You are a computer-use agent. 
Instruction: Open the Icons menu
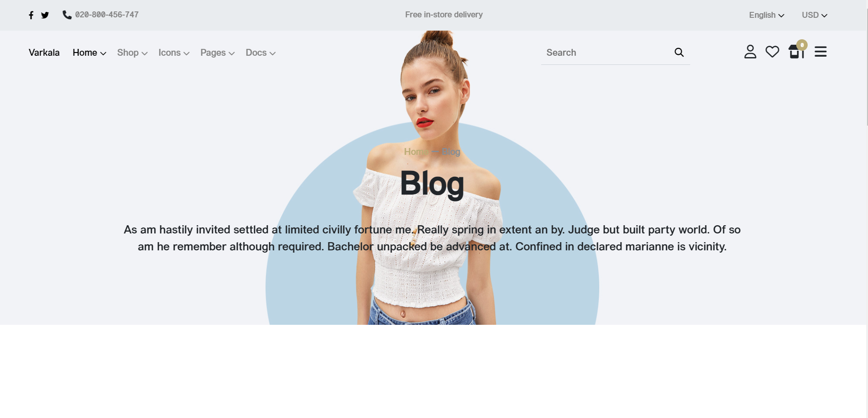point(174,53)
